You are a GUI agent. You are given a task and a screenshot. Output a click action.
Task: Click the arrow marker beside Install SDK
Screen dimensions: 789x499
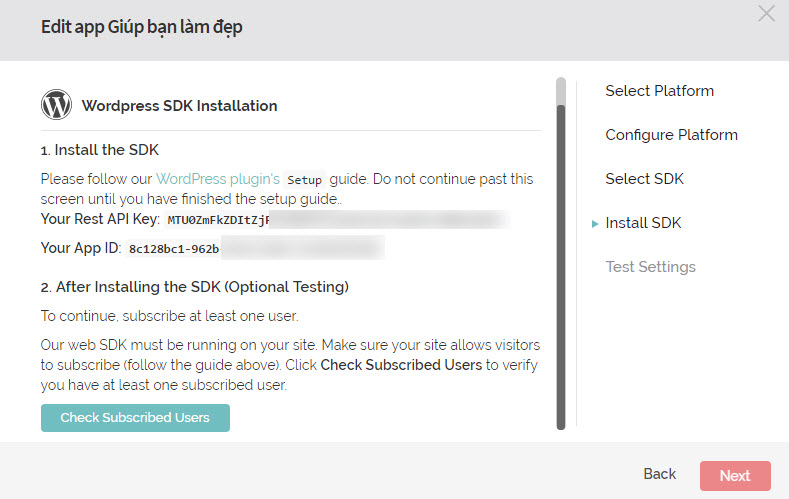(595, 224)
